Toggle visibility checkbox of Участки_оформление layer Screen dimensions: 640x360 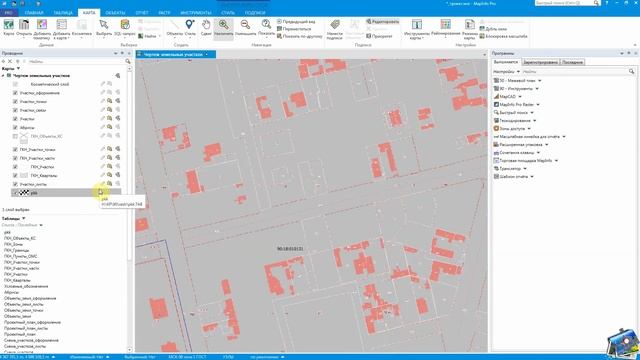(15, 93)
